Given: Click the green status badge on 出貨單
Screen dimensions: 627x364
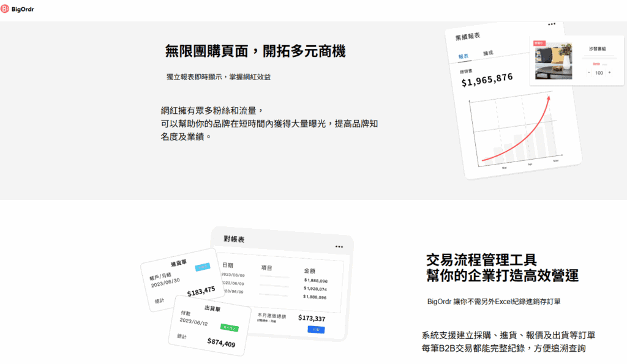Looking at the screenshot, I should coord(230,328).
